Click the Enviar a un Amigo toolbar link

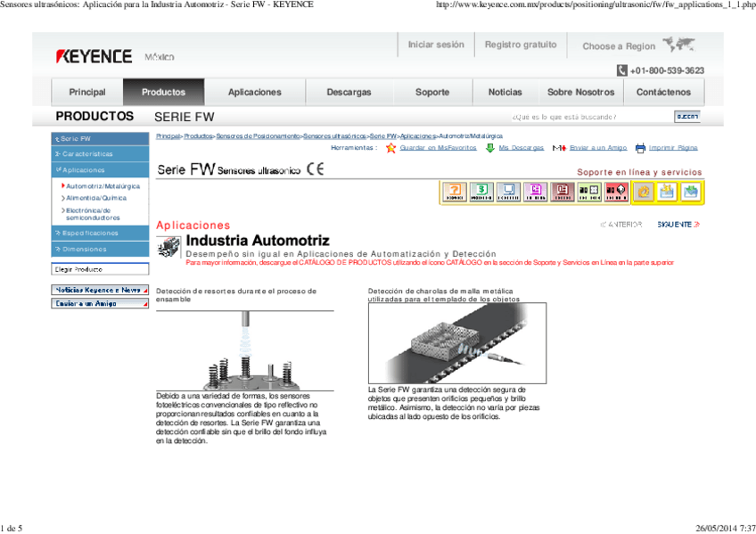[x=598, y=148]
